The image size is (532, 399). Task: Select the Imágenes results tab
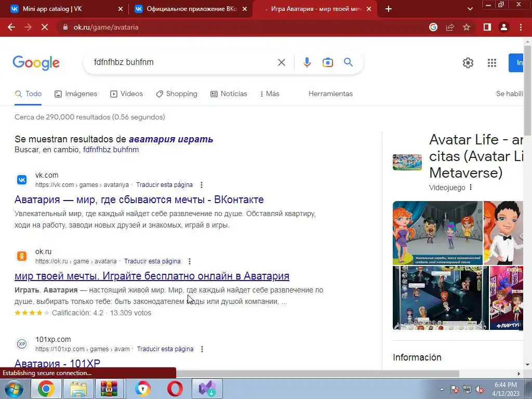pos(76,94)
